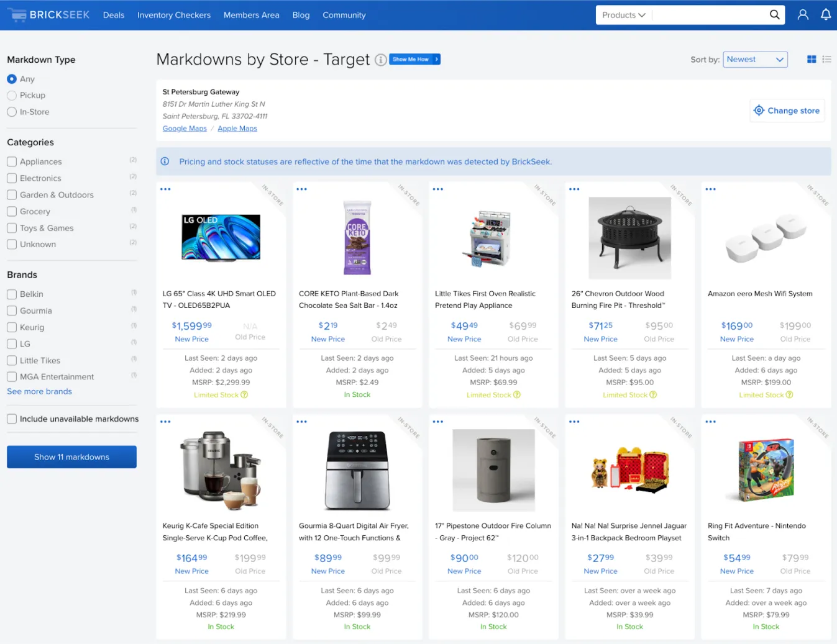Open the options menu on the LG OLED card

point(165,188)
